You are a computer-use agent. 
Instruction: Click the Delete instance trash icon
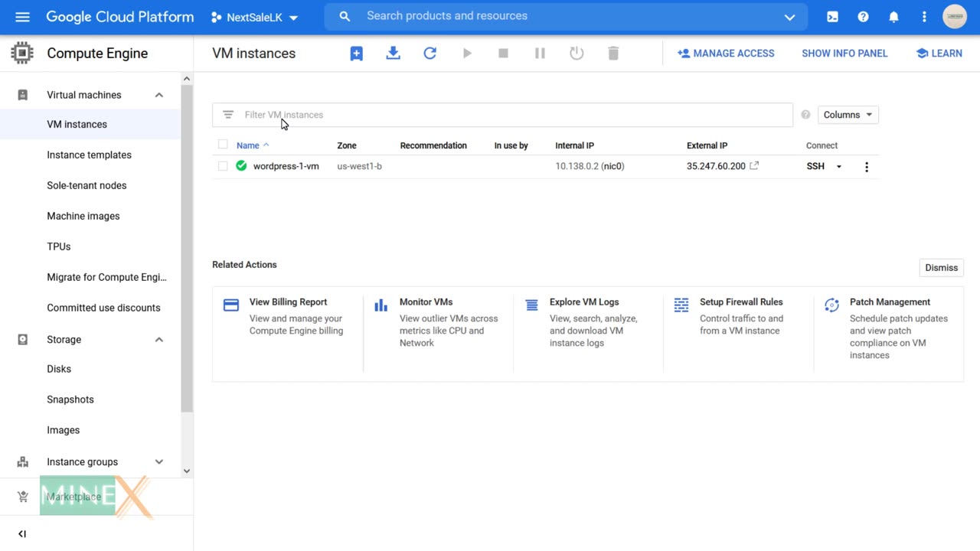tap(613, 54)
